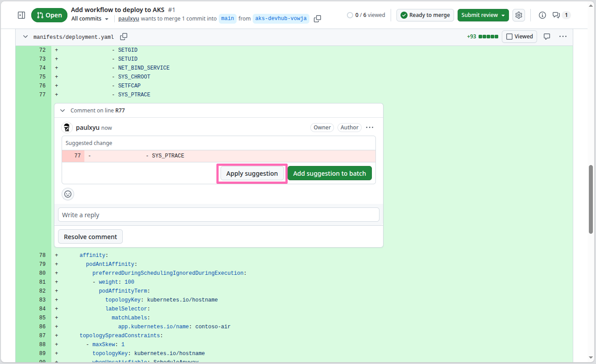The height and width of the screenshot is (364, 596).
Task: Open the aks-devhub-vowja branch link
Action: [x=281, y=19]
